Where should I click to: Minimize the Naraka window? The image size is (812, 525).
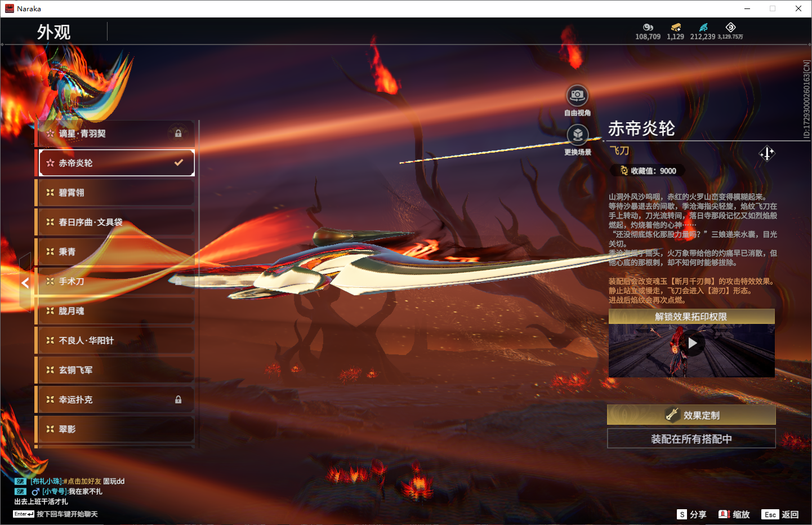click(x=747, y=8)
